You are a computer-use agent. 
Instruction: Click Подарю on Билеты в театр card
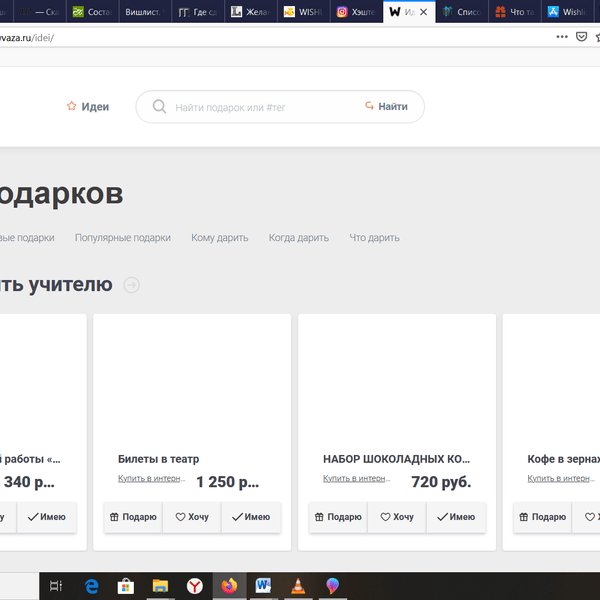click(133, 517)
